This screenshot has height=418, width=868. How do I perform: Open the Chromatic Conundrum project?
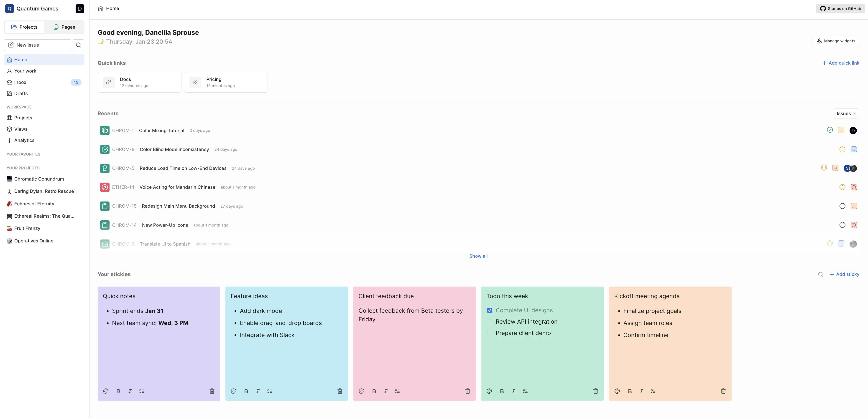tap(39, 179)
